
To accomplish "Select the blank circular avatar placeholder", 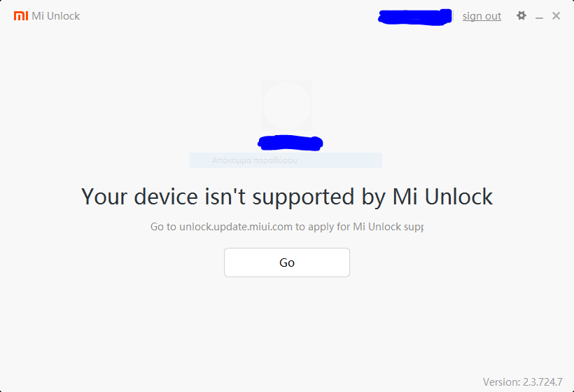I will pyautogui.click(x=286, y=106).
